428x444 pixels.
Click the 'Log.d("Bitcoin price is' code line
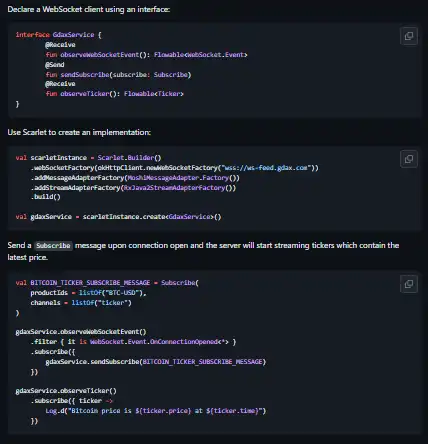[156, 411]
